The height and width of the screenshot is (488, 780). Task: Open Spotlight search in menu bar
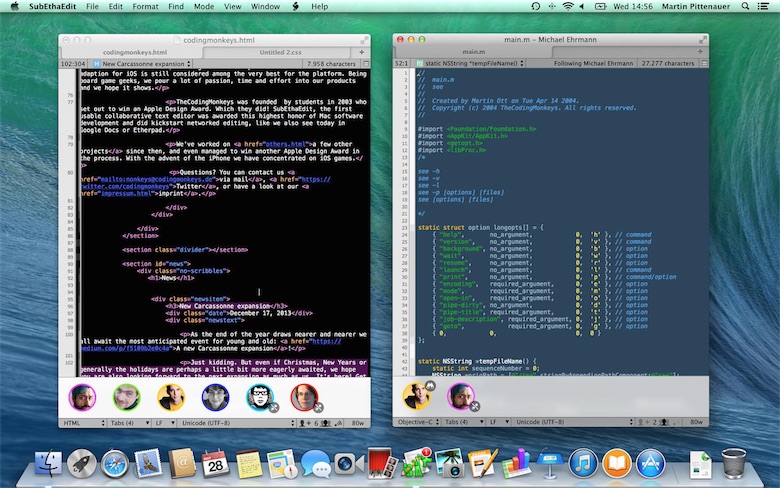(745, 6)
